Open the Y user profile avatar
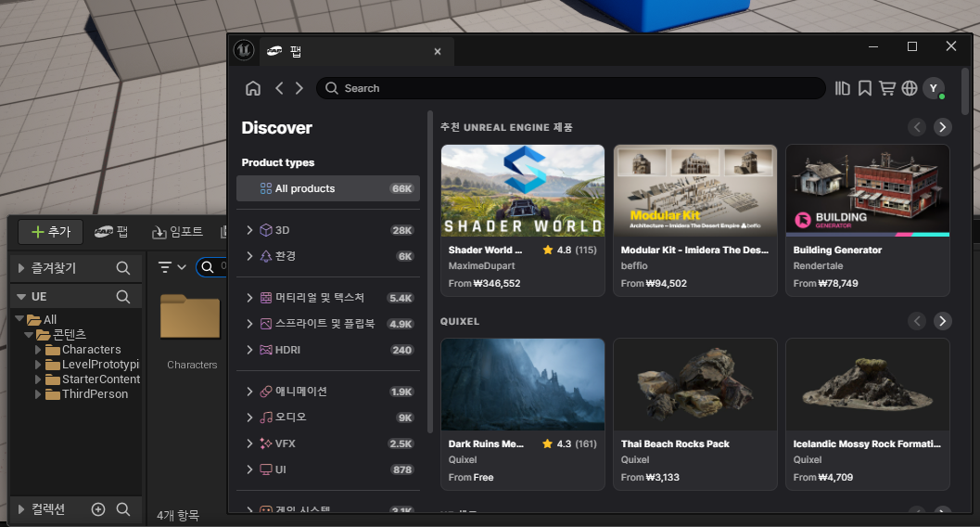The image size is (980, 527). (934, 88)
